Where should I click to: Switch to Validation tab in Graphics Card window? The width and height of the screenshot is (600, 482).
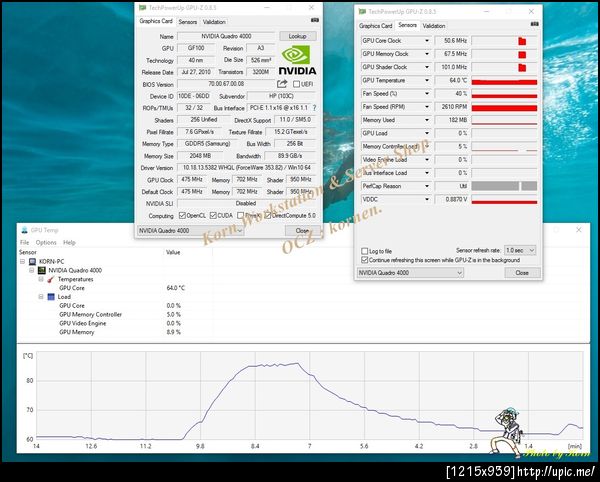pyautogui.click(x=214, y=22)
